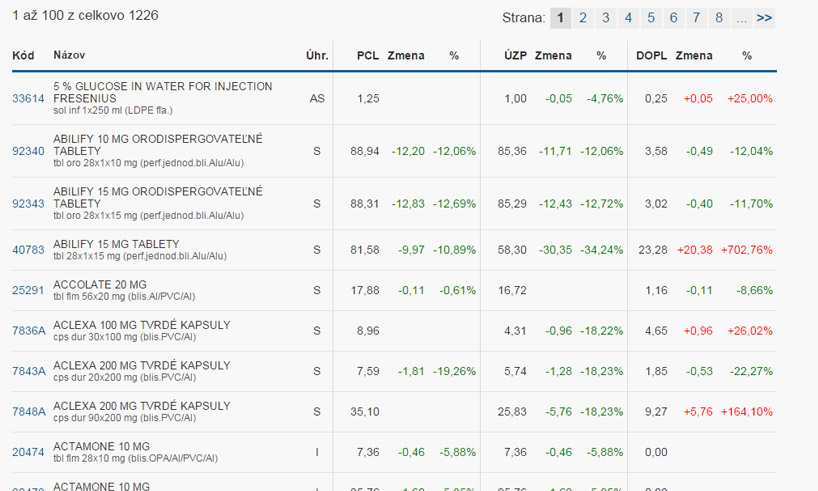Click the DOPL percent -22,27%

(751, 372)
